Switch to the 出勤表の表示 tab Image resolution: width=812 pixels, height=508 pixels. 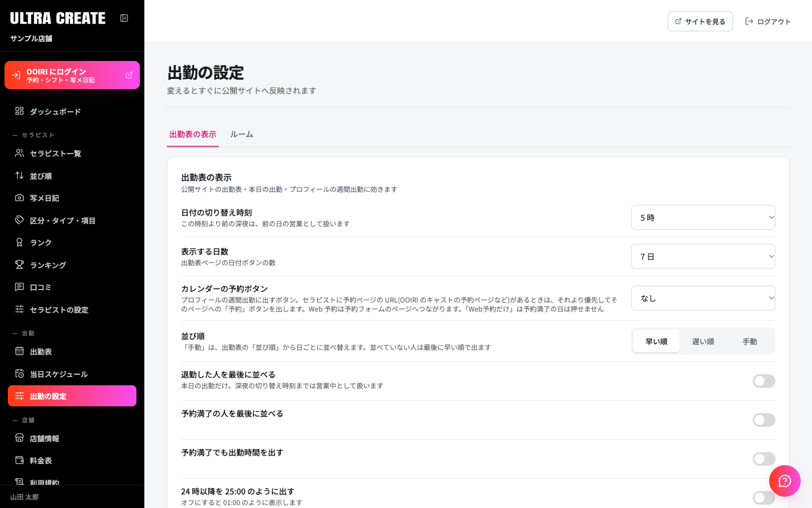[x=193, y=134]
